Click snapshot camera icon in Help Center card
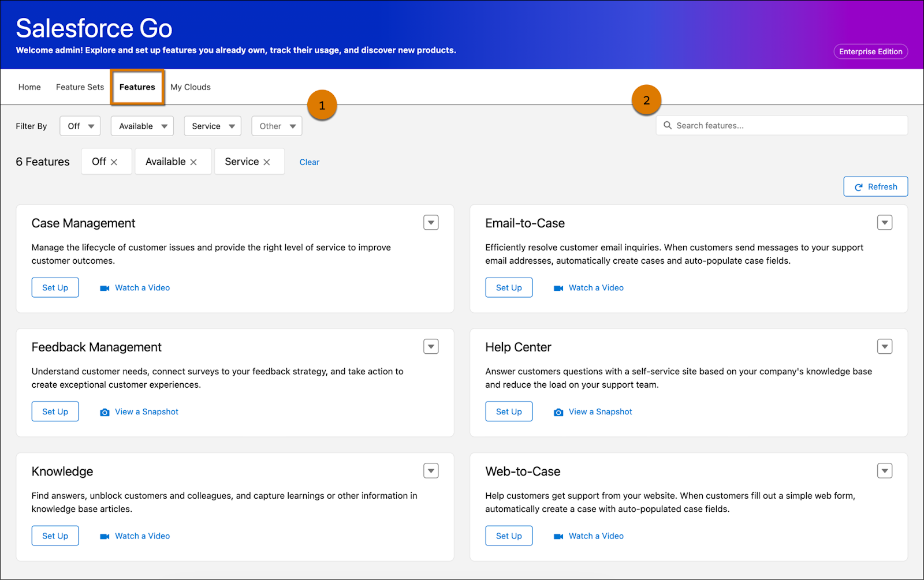Image resolution: width=924 pixels, height=580 pixels. (x=558, y=412)
